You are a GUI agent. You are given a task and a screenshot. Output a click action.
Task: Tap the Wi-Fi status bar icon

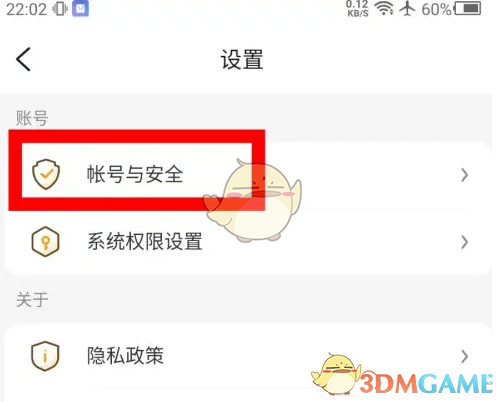tap(384, 8)
